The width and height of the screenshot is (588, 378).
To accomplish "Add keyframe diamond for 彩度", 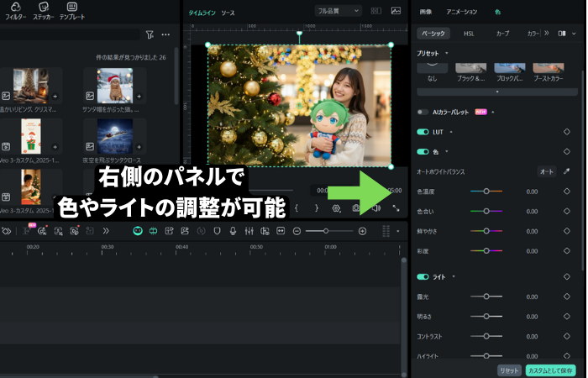I will click(x=567, y=250).
